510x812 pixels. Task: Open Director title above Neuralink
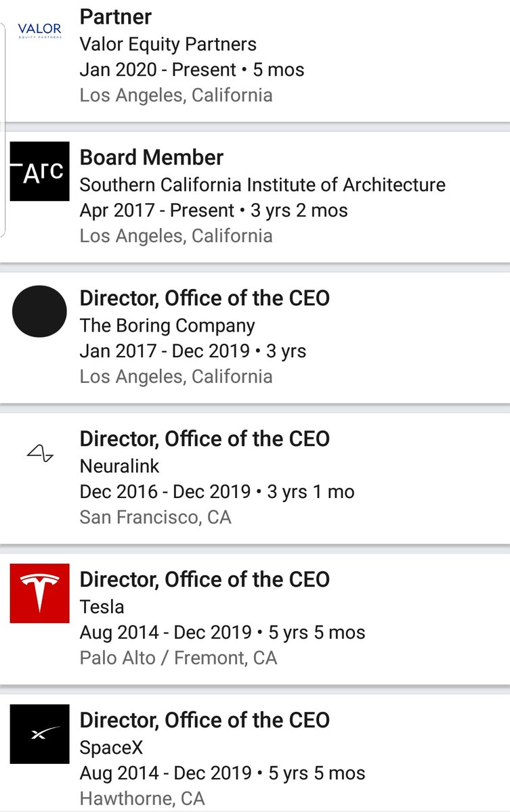point(205,438)
